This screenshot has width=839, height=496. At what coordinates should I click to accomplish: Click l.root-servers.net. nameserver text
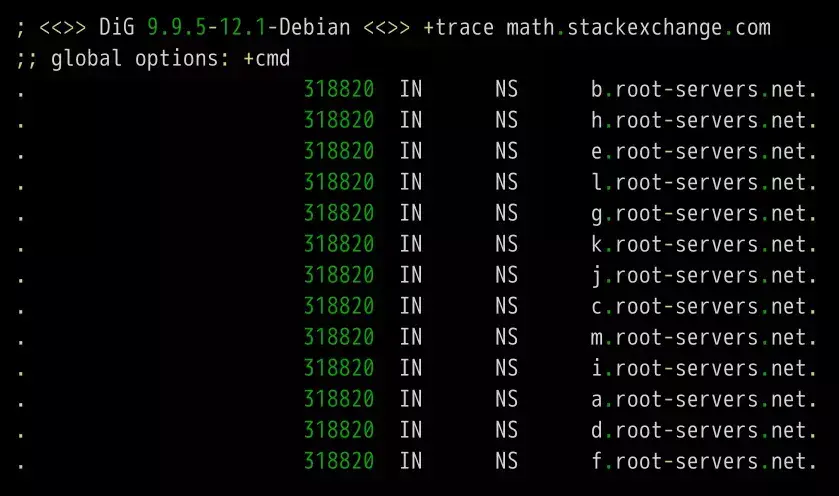(704, 182)
